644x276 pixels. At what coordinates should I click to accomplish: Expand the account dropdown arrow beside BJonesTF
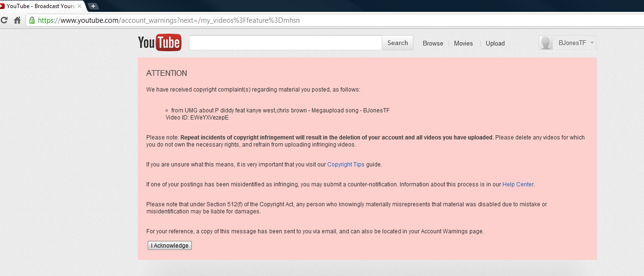tap(592, 43)
